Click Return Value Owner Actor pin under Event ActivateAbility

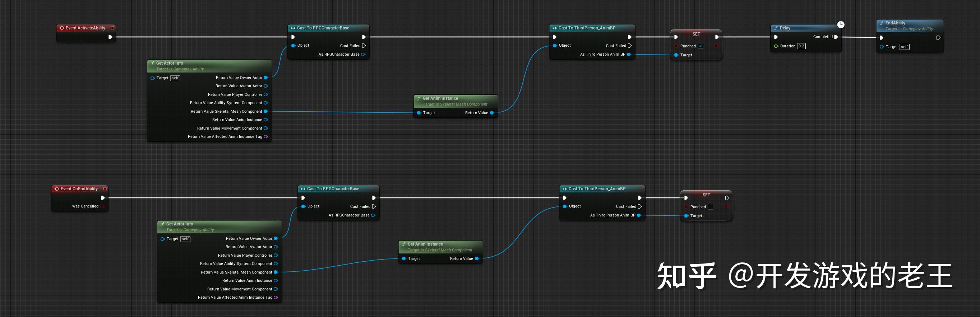tap(265, 78)
